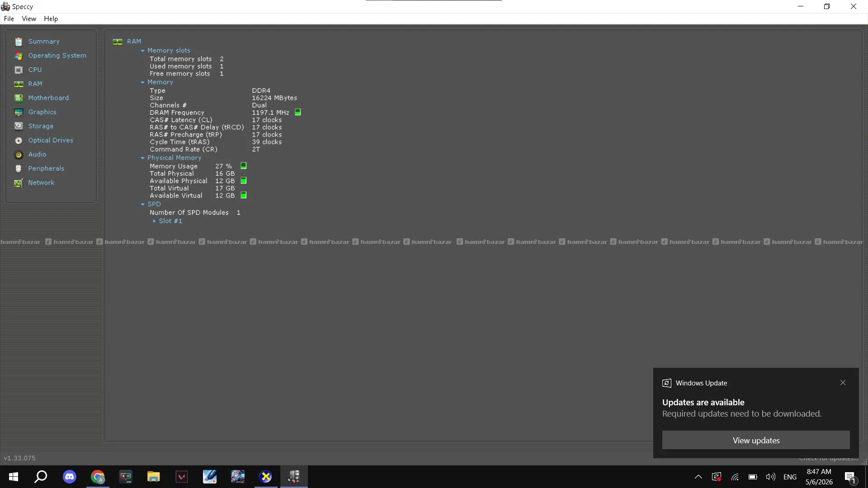Collapse the Memory slots section
The width and height of the screenshot is (868, 488).
tap(142, 51)
